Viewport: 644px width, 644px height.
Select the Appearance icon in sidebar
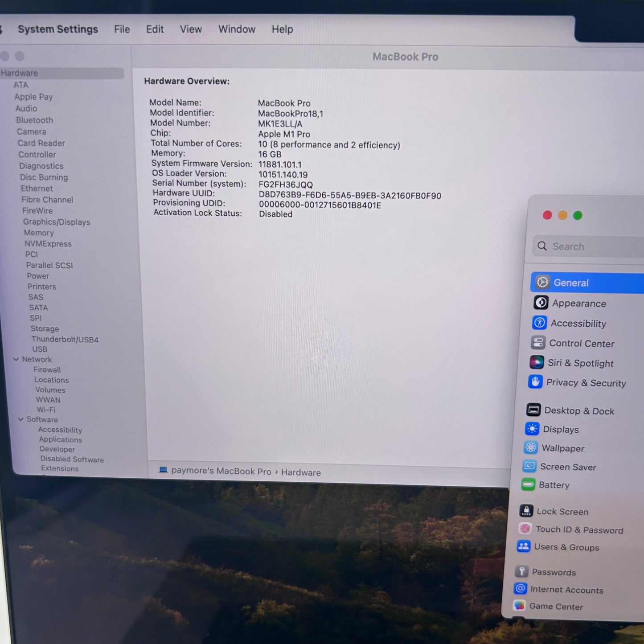pyautogui.click(x=541, y=303)
